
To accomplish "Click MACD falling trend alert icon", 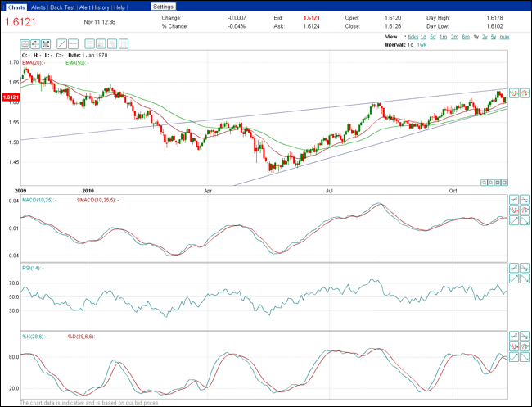I will [x=525, y=220].
